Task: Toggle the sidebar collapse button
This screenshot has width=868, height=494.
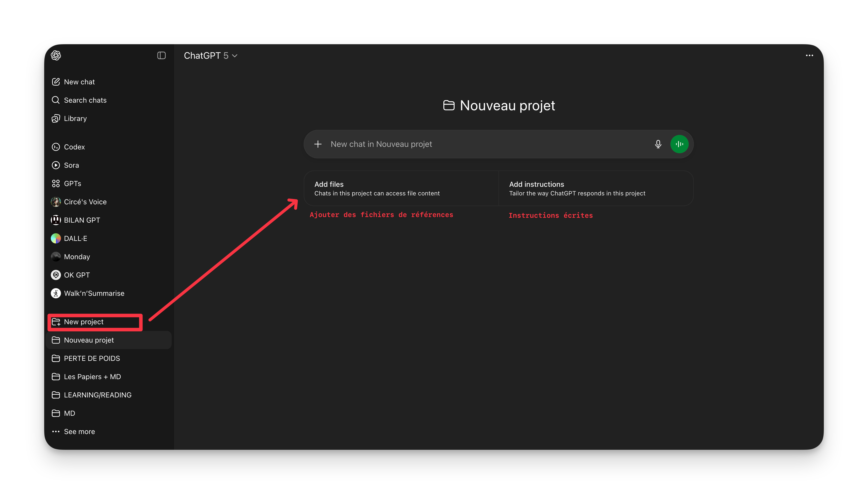Action: pyautogui.click(x=162, y=55)
